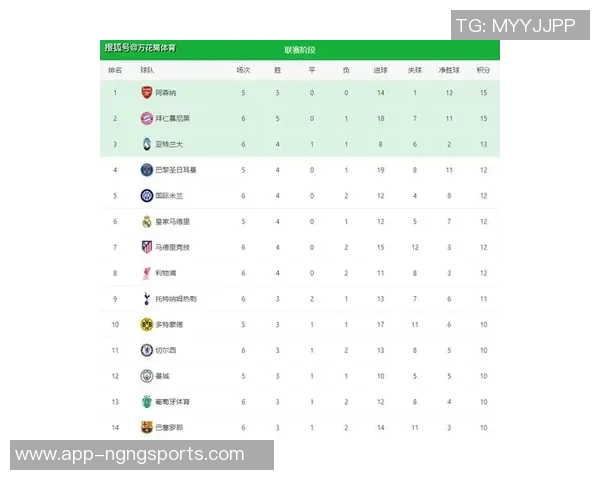The width and height of the screenshot is (600, 480).
Task: Click the Paris Saint-Germain crest icon
Action: click(x=146, y=170)
